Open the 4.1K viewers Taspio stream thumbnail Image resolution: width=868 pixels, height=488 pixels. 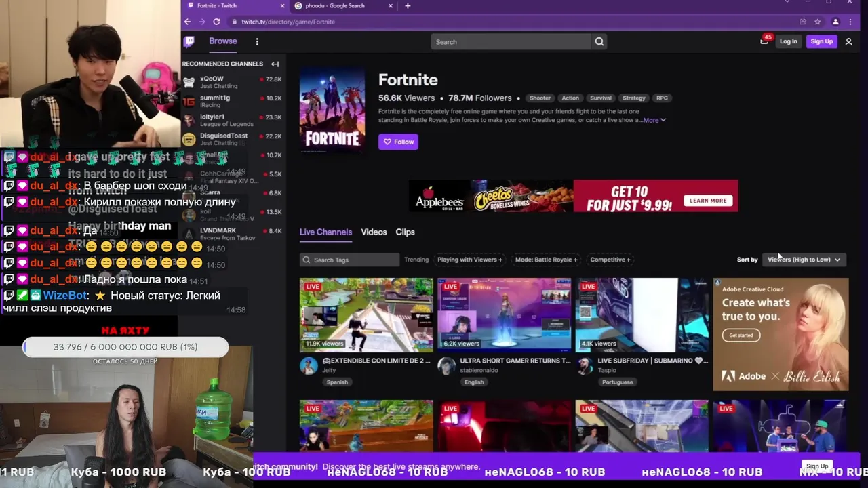642,315
